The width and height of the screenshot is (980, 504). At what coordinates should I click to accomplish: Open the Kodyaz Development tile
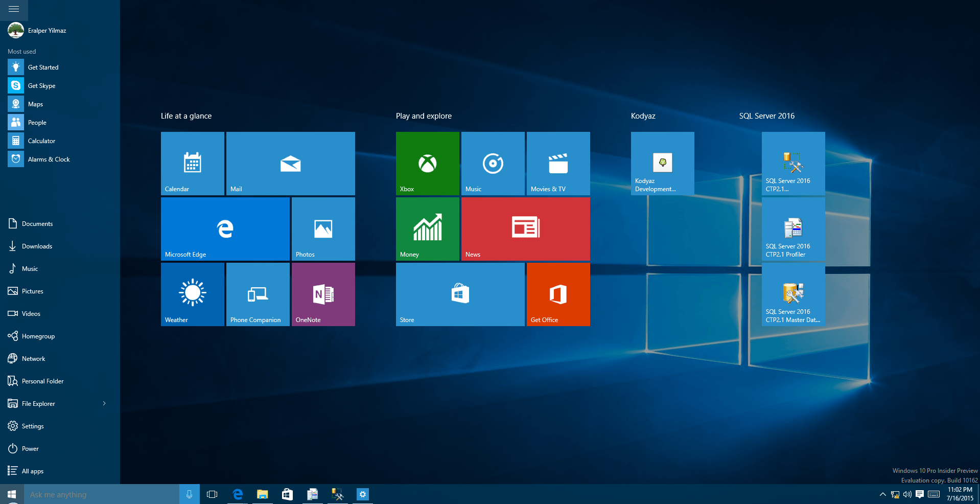(662, 164)
